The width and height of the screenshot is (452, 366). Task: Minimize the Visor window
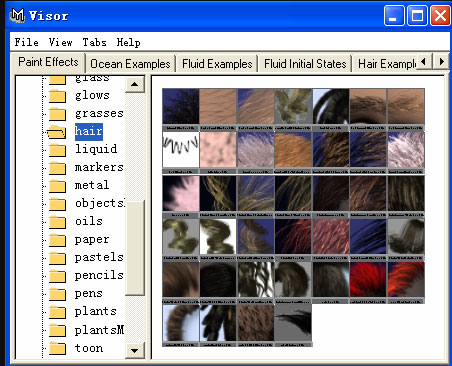coord(394,15)
